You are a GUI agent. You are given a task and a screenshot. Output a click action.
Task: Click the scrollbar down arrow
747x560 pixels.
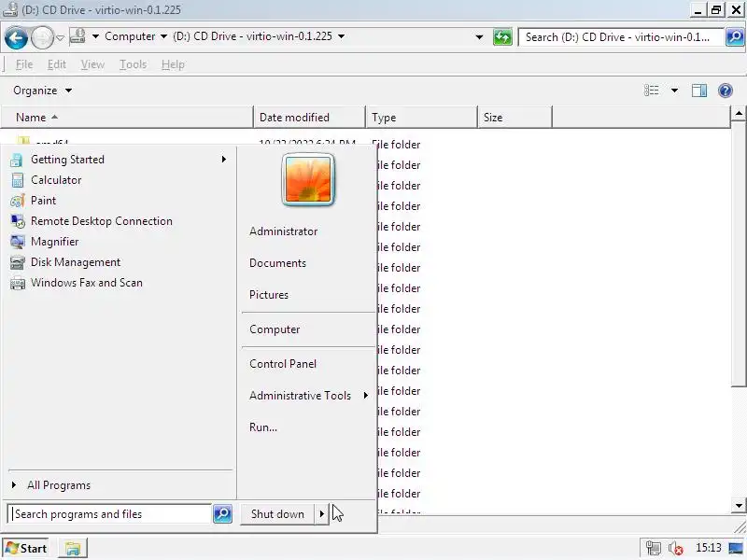pos(738,506)
